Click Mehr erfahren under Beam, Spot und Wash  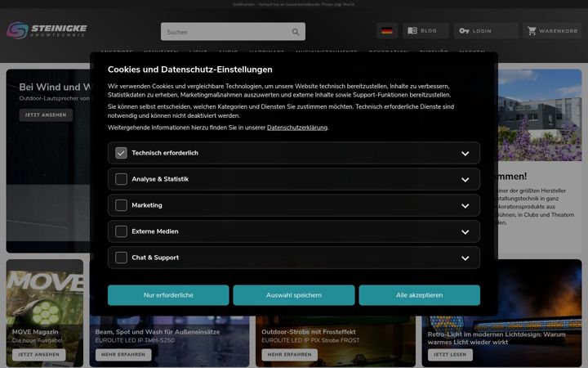123,354
